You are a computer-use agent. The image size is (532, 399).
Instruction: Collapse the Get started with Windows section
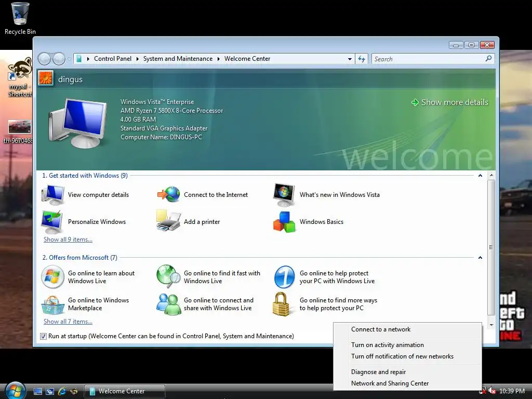pos(480,176)
